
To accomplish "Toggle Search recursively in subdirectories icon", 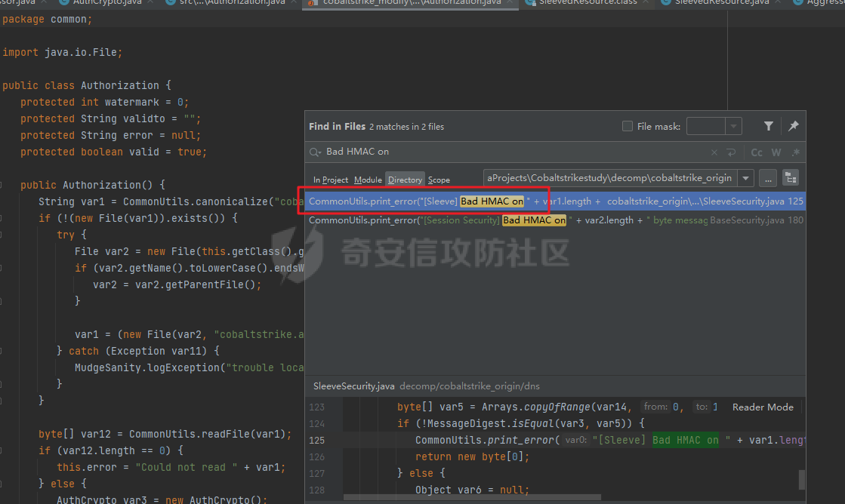I will pos(791,178).
